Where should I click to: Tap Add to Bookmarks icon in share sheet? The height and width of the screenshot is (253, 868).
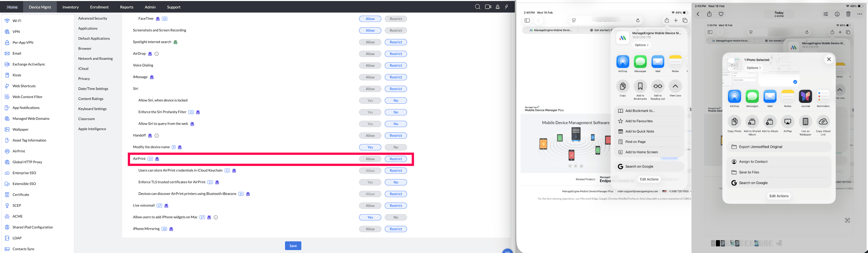click(640, 86)
